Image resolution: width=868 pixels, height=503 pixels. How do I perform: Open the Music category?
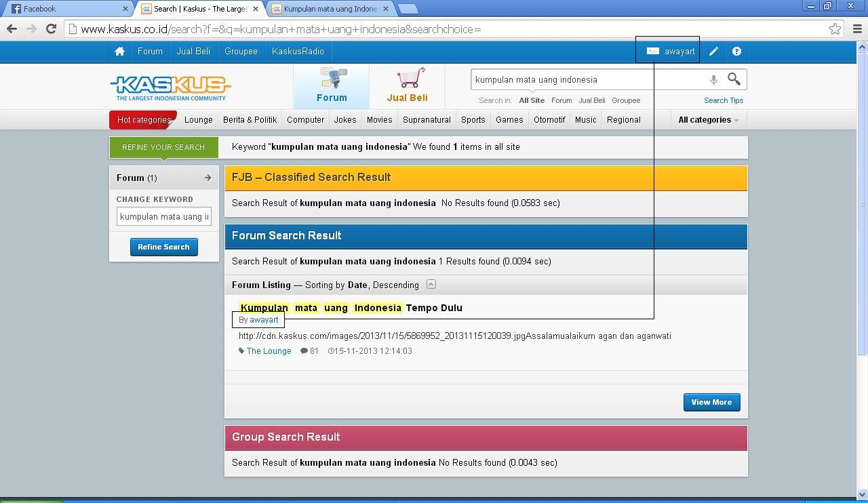click(x=586, y=120)
